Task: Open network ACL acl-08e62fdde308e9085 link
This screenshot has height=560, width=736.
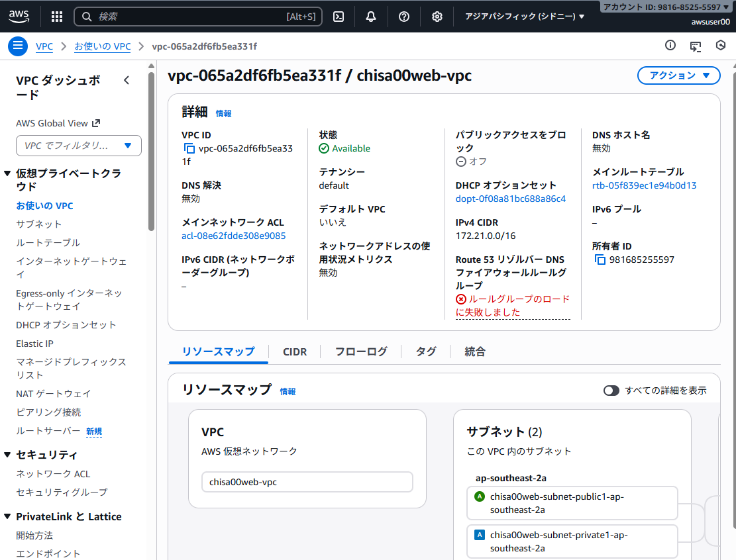Action: click(234, 236)
